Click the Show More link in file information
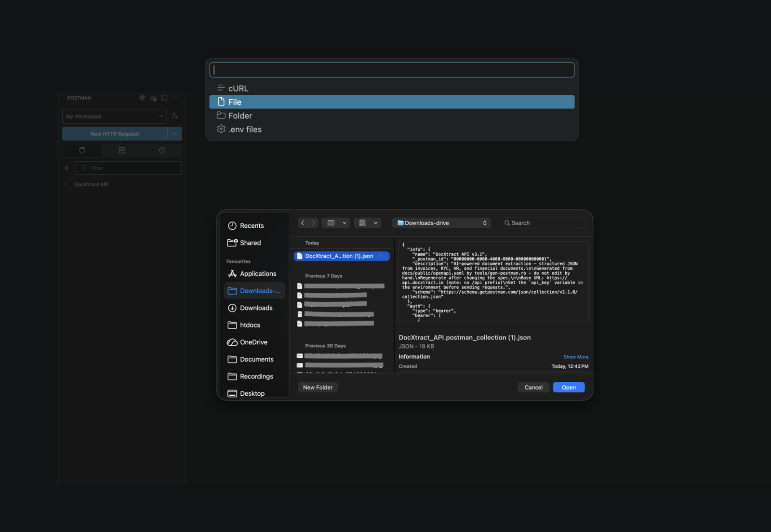The image size is (771, 532). (576, 357)
